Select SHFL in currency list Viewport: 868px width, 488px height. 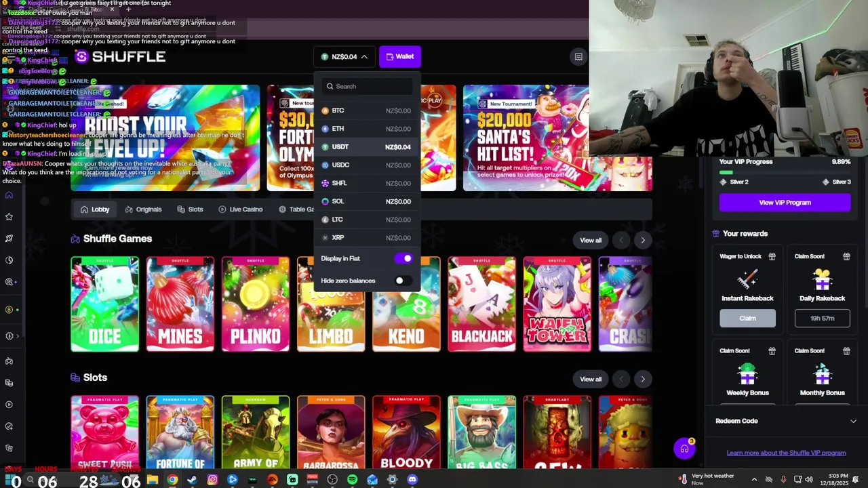(366, 183)
